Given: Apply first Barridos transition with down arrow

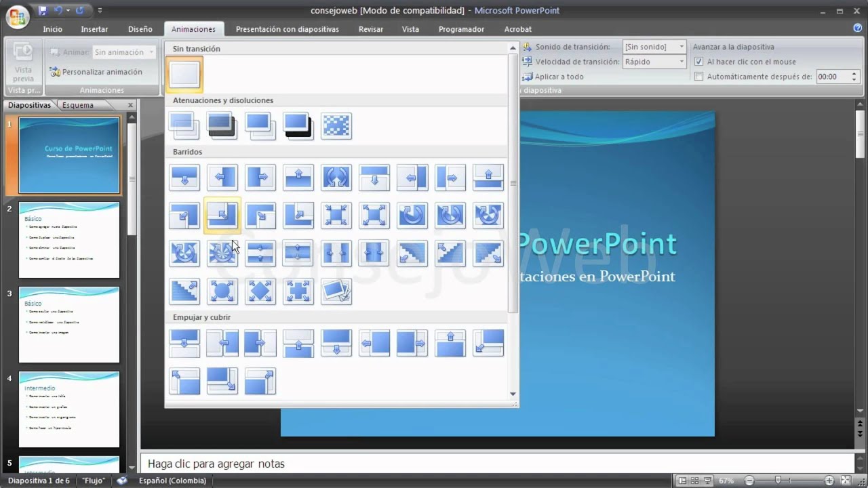Looking at the screenshot, I should pos(184,178).
